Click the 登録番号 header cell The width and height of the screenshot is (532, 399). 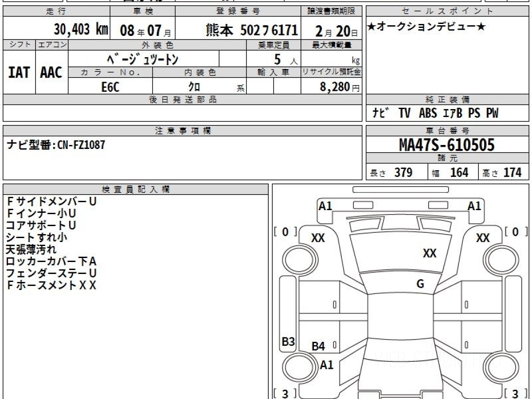238,12
